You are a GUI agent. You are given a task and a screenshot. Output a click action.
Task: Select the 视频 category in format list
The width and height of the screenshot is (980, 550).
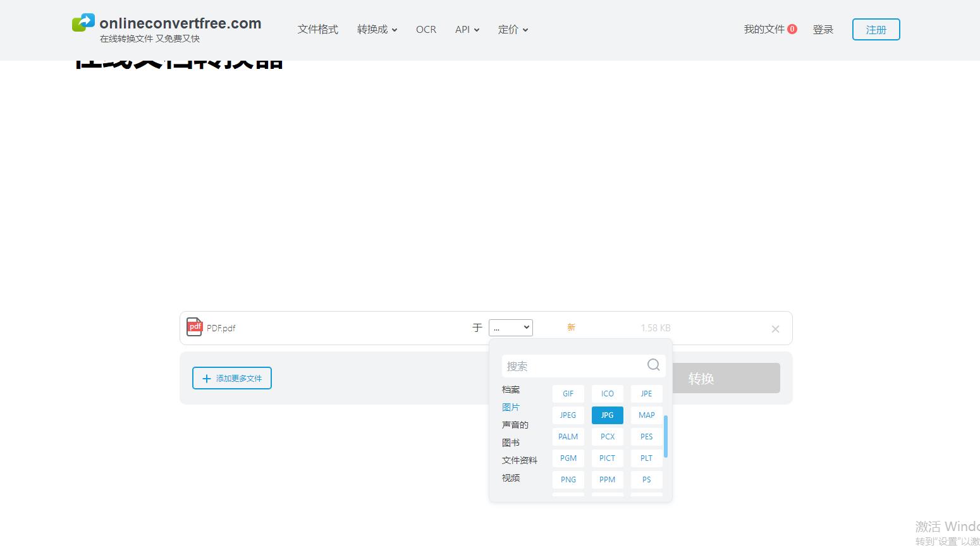[x=510, y=477]
